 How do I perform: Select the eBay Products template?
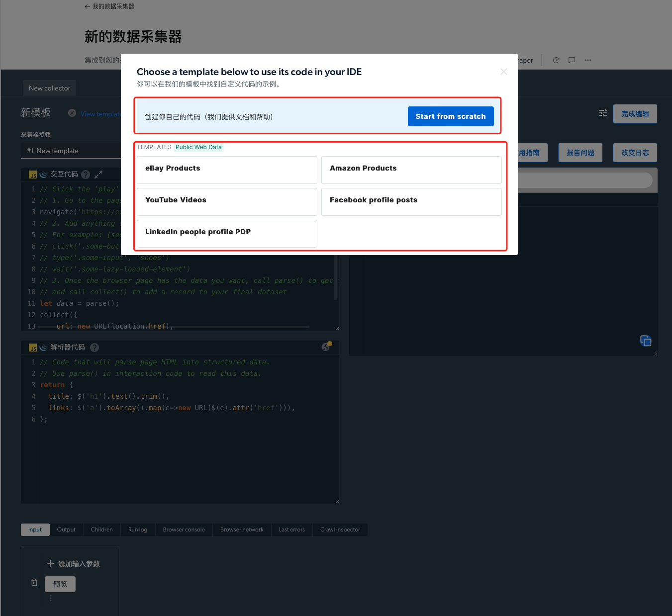click(x=227, y=170)
